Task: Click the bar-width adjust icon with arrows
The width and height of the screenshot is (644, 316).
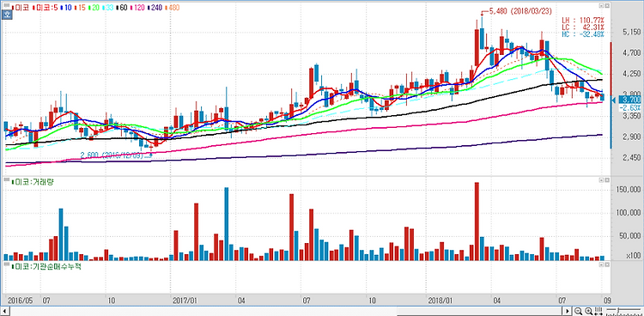Action: pyautogui.click(x=598, y=311)
